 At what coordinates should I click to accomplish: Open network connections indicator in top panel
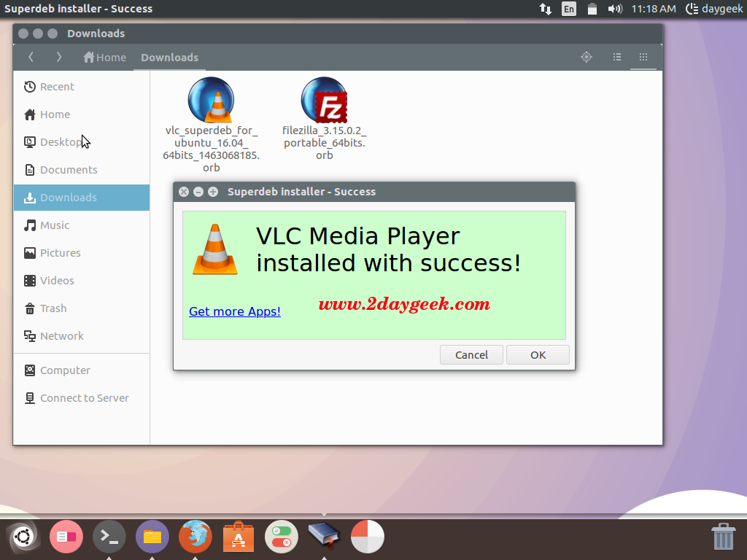tap(546, 9)
